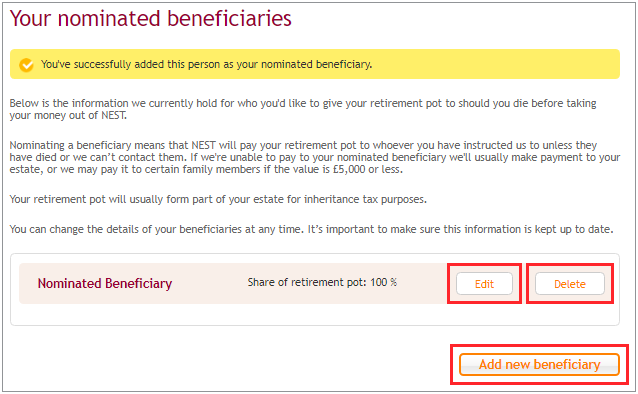Screen dimensions: 638x394
Task: Click the successfully added beneficiary message text
Action: [206, 64]
